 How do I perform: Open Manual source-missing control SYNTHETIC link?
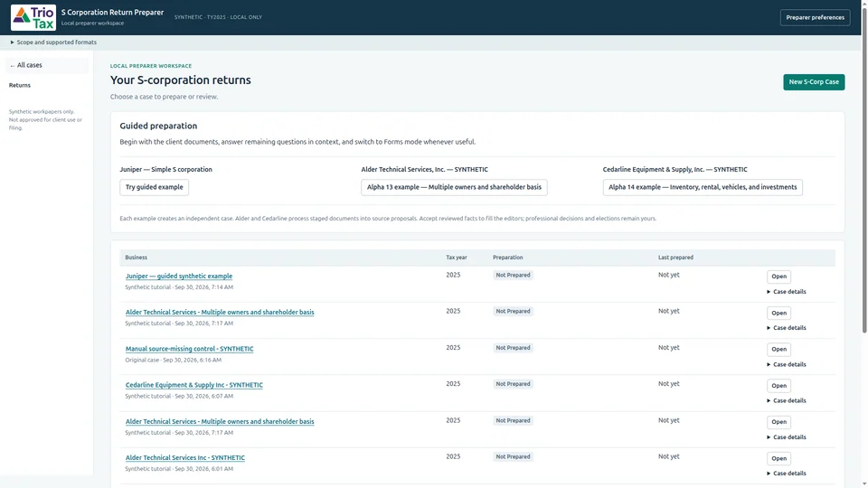(x=189, y=349)
